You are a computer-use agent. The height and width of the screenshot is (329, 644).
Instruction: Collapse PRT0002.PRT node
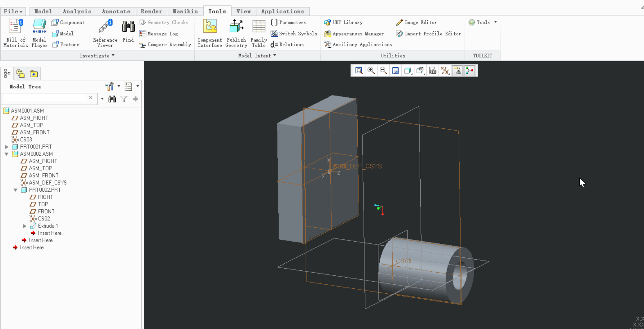(x=15, y=190)
